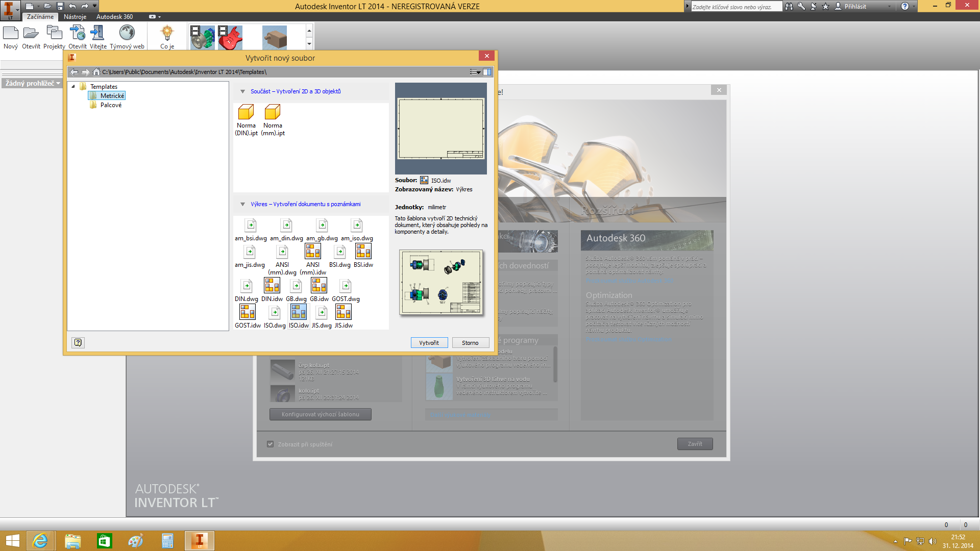Select the ISO.dwg template
Viewport: 980px width, 551px height.
(275, 317)
